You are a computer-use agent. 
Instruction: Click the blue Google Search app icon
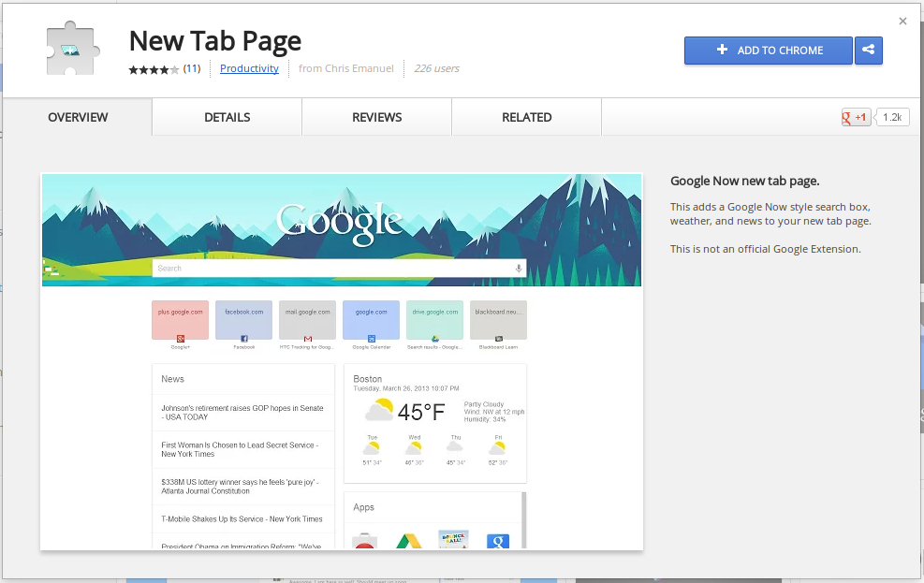pyautogui.click(x=498, y=541)
